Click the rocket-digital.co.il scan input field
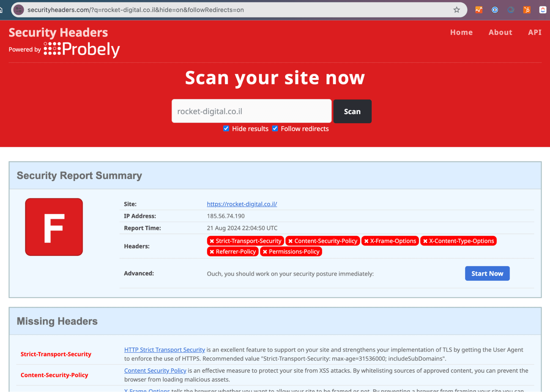 pos(251,111)
